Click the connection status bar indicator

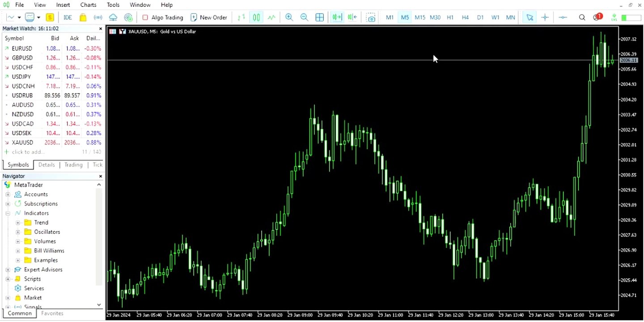point(631,17)
